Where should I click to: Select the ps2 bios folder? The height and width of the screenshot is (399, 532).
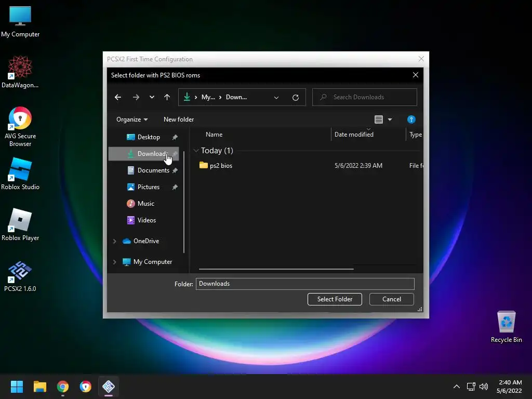[x=221, y=166]
